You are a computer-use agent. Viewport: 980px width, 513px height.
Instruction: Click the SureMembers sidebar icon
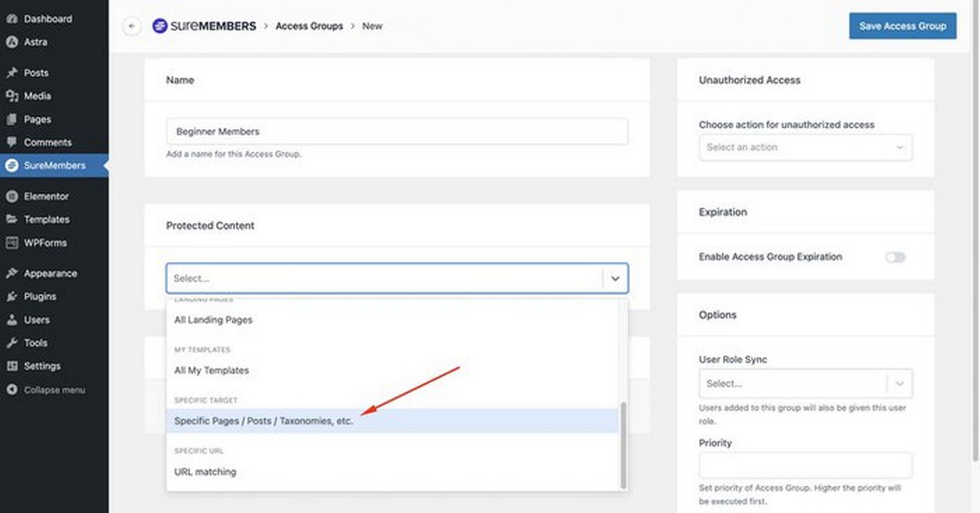point(12,165)
